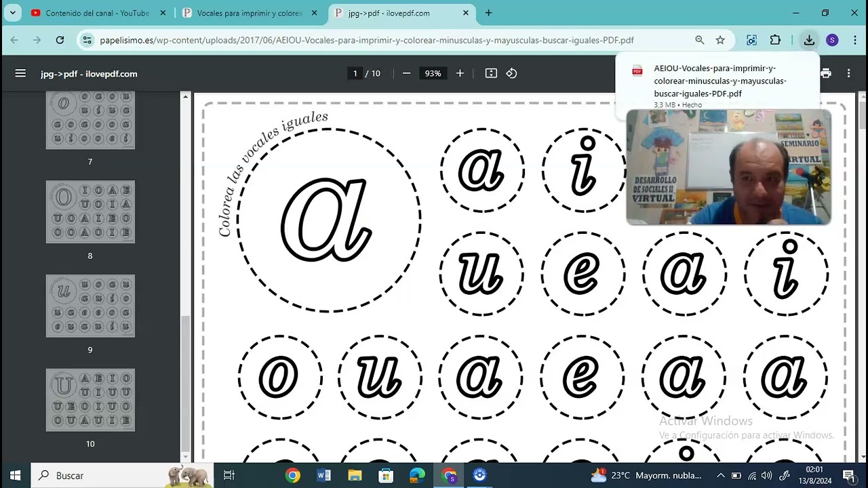Open Microsoft Word from taskbar
This screenshot has width=868, height=488.
(323, 475)
